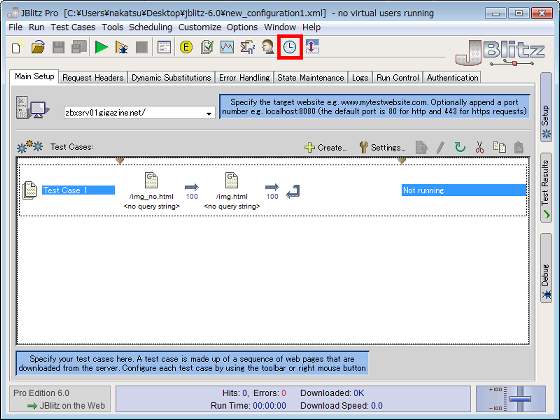This screenshot has height=420, width=560.
Task: Open the virtual user head icon
Action: pos(268,47)
